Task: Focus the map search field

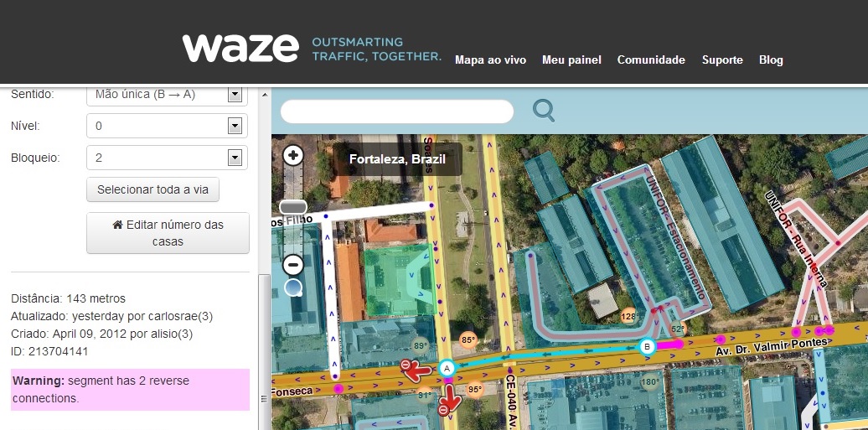Action: 397,111
